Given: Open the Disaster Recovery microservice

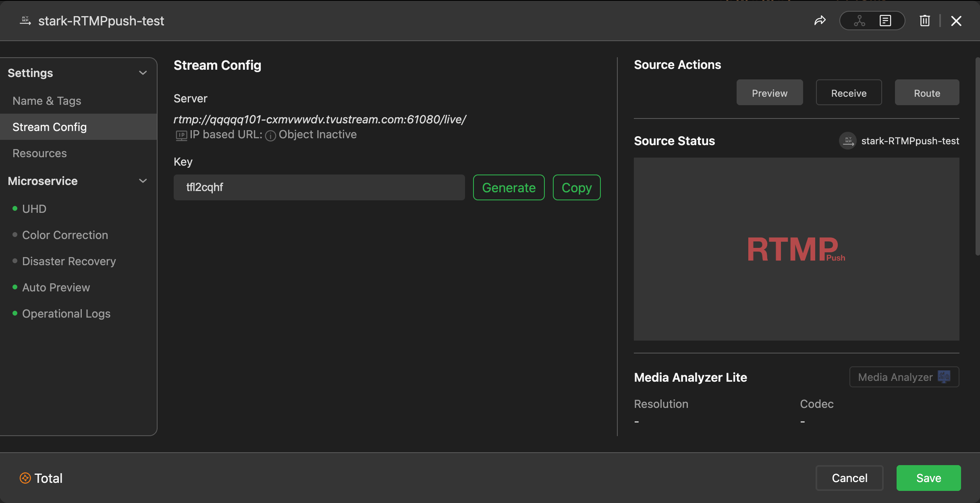Looking at the screenshot, I should pyautogui.click(x=69, y=261).
